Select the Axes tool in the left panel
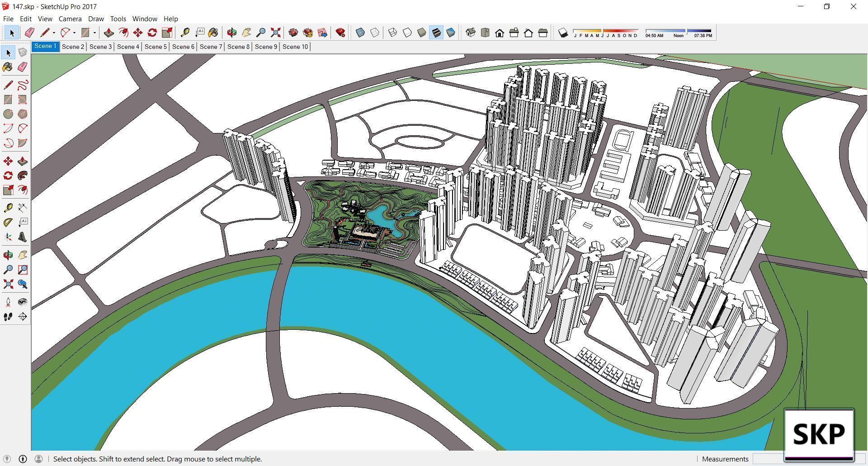The height and width of the screenshot is (466, 868). (8, 237)
